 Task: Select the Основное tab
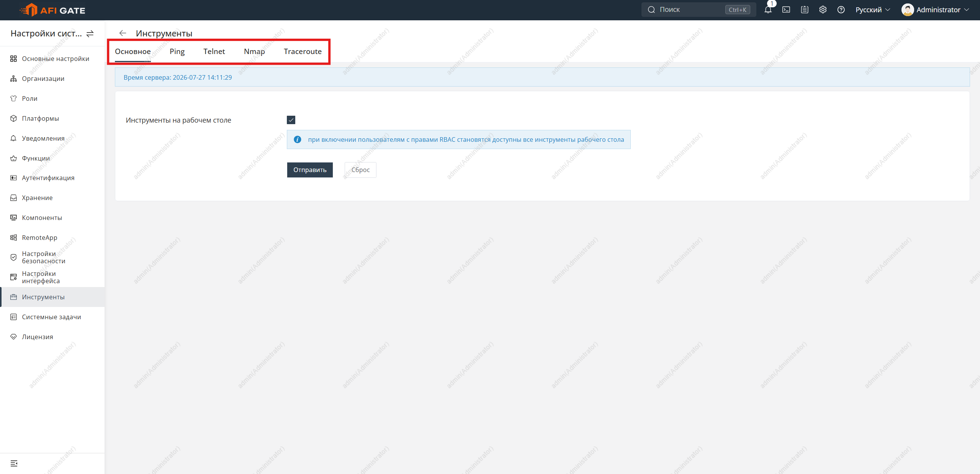[x=133, y=52]
